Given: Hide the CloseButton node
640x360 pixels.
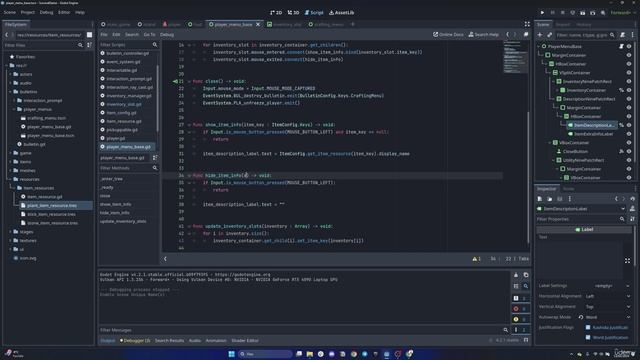Looking at the screenshot, I should [629, 151].
